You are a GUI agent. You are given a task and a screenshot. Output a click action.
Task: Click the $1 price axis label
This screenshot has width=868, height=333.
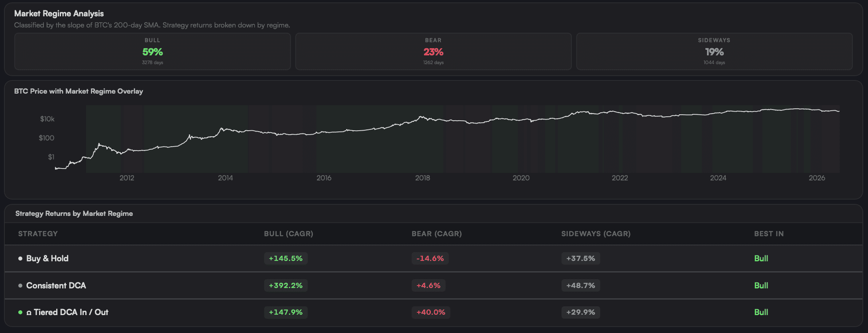(x=51, y=157)
